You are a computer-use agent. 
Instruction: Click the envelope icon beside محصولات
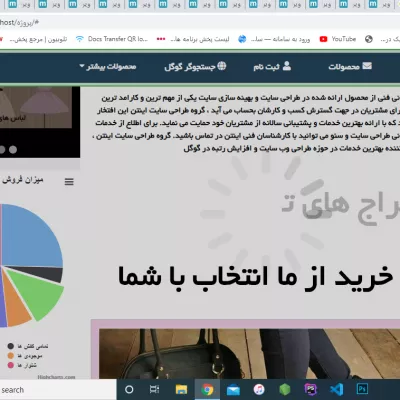(x=367, y=66)
